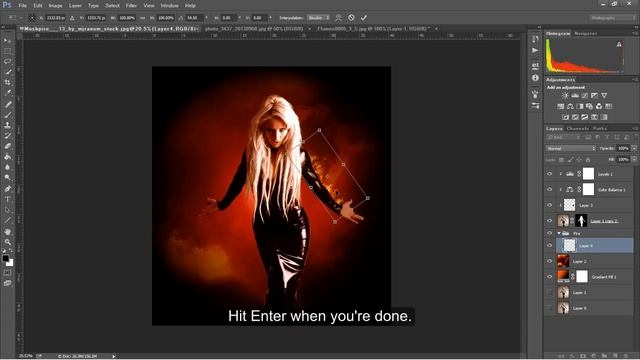Screen dimensions: 640x360
Task: Switch to warp mode icon in options bar
Action: click(x=338, y=18)
